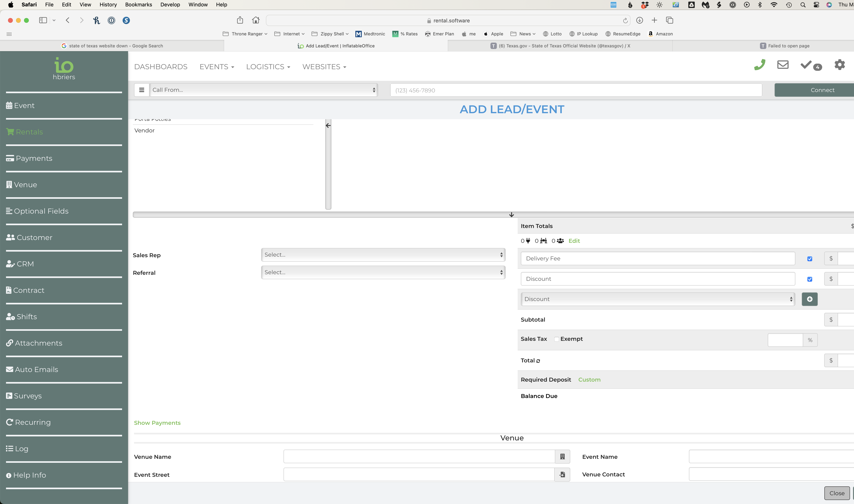Go to Customer section in sidebar

(29, 237)
